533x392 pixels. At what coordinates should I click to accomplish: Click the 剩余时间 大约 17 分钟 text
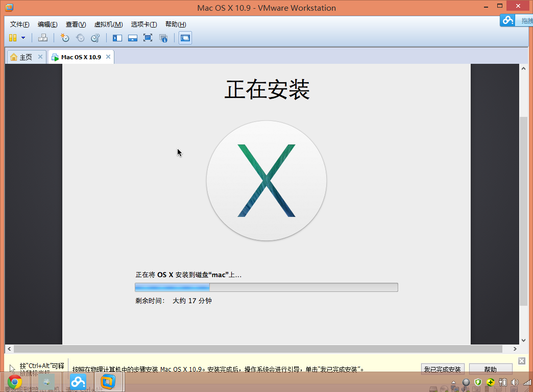174,301
